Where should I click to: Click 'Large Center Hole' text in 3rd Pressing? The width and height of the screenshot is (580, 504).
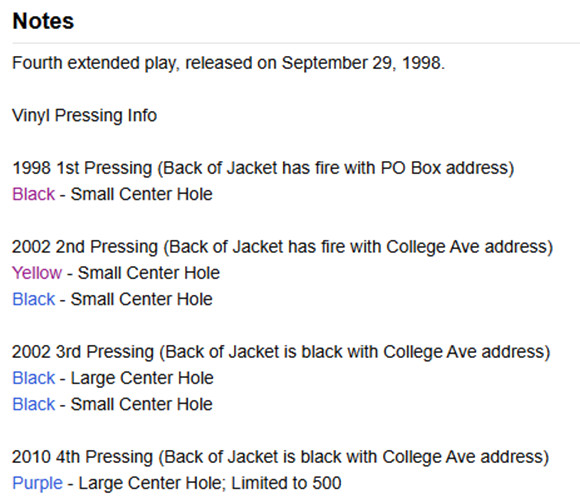coord(142,378)
